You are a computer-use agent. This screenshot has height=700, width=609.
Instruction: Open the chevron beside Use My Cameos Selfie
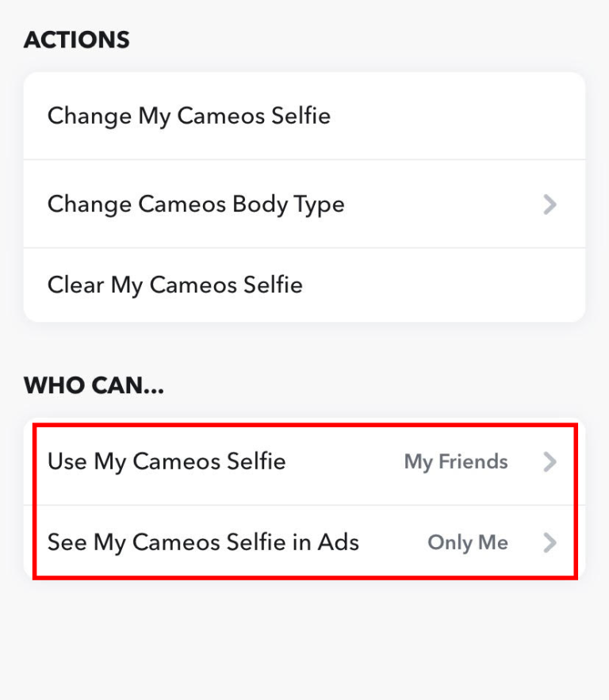(x=550, y=461)
